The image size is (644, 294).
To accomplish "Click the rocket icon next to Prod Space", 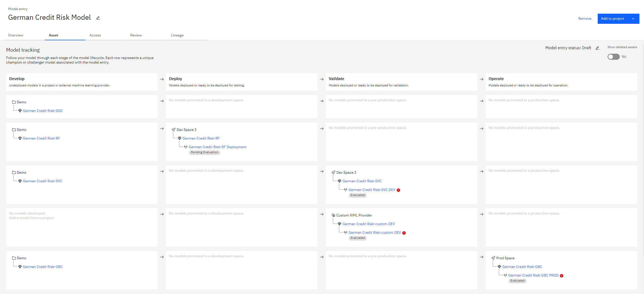I will [493, 258].
